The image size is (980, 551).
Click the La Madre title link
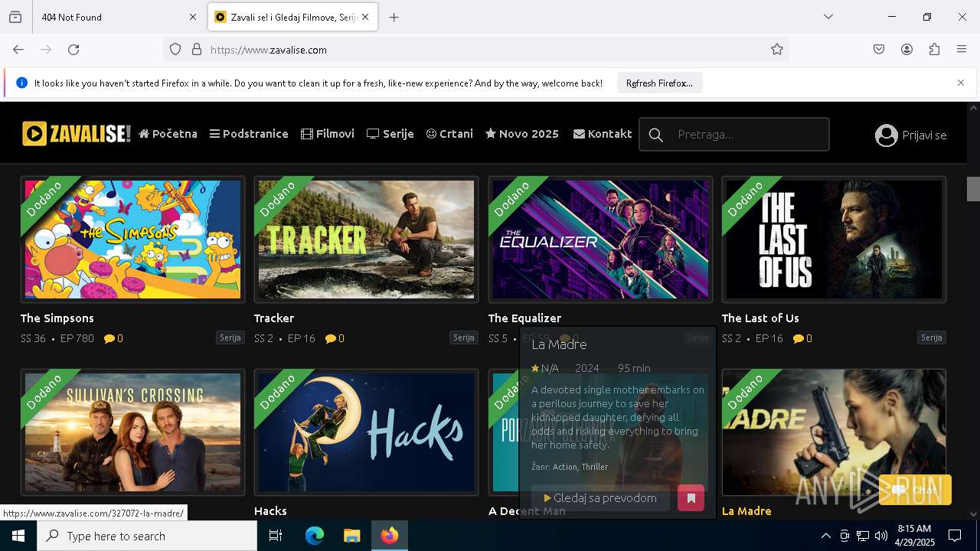tap(746, 511)
